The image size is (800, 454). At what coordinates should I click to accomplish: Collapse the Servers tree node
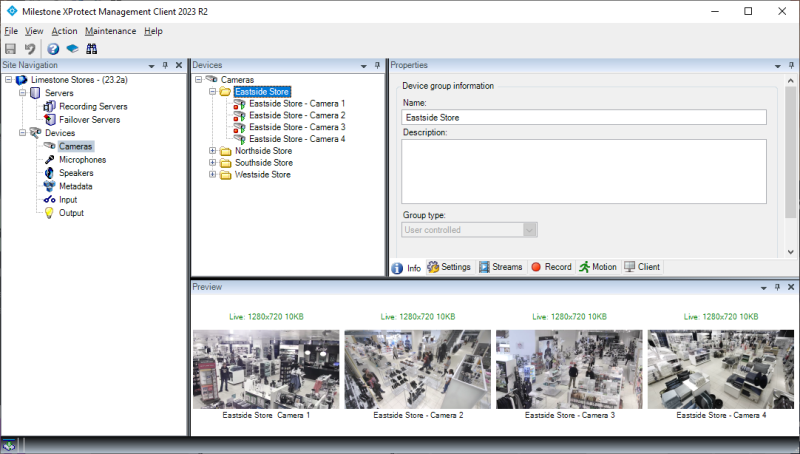click(22, 93)
